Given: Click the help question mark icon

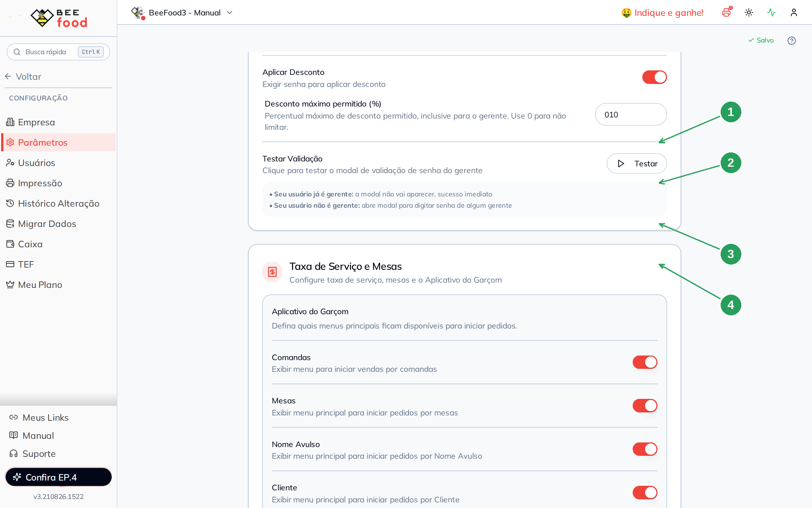Looking at the screenshot, I should tap(792, 40).
